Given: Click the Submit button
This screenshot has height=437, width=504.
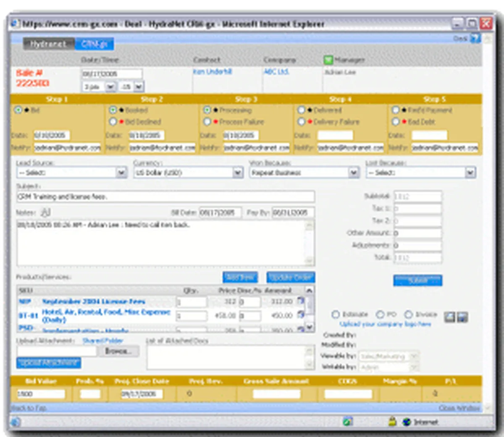Looking at the screenshot, I should click(x=418, y=280).
